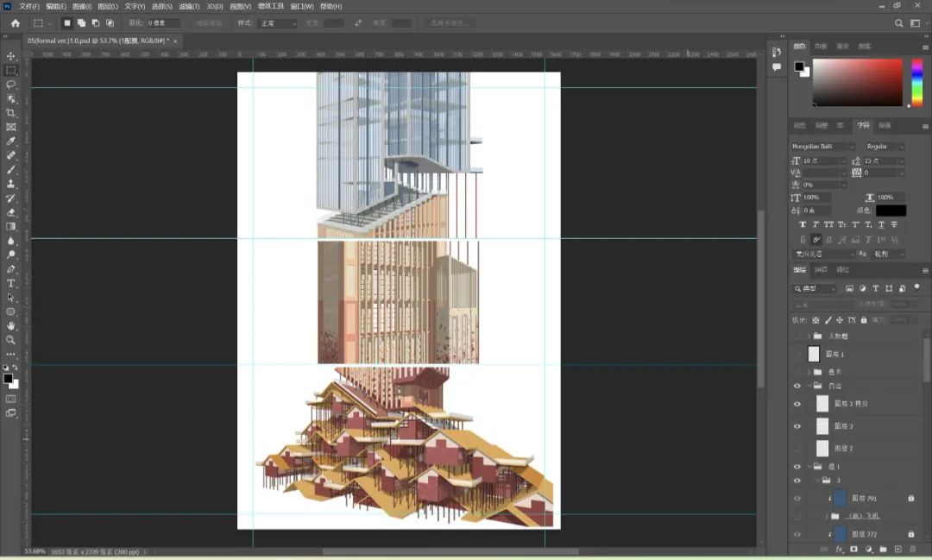Select the Frame tool
This screenshot has width=932, height=560.
click(10, 127)
